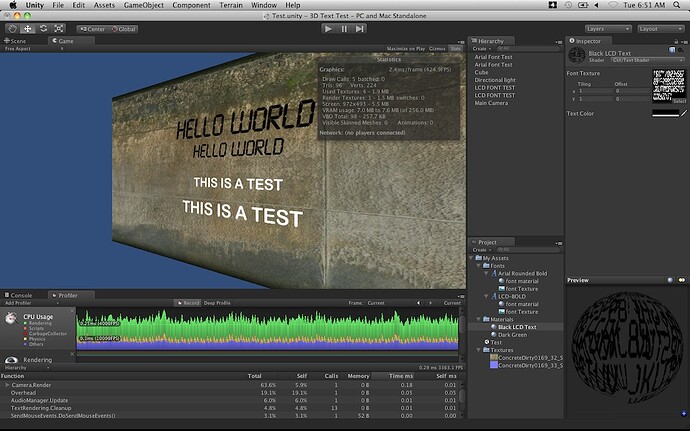The width and height of the screenshot is (690, 431).
Task: Click the Text Color swatch
Action: 666,114
